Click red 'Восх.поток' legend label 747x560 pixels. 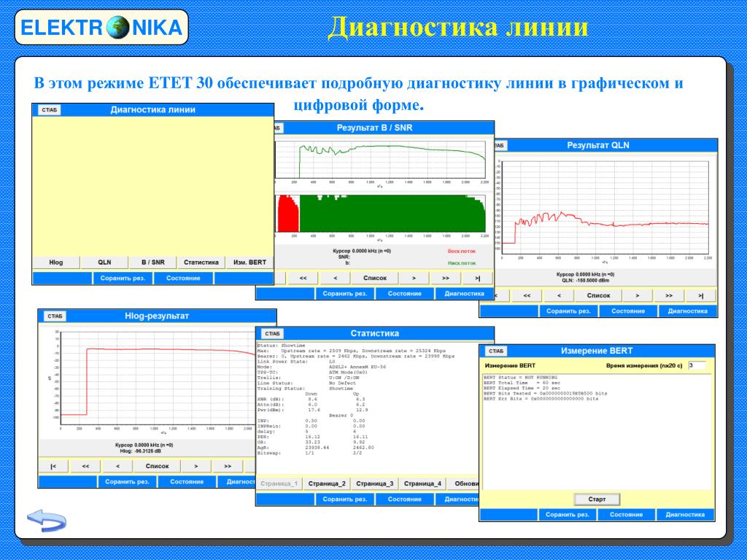(462, 252)
